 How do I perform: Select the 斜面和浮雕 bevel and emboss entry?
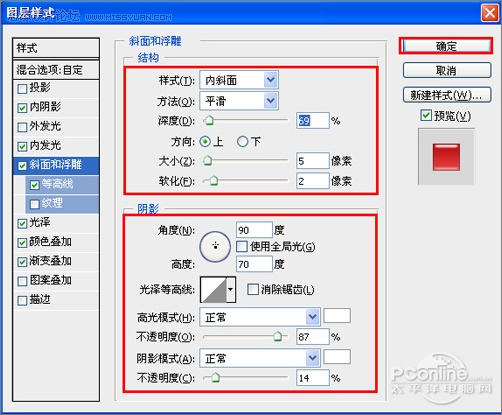[56, 166]
